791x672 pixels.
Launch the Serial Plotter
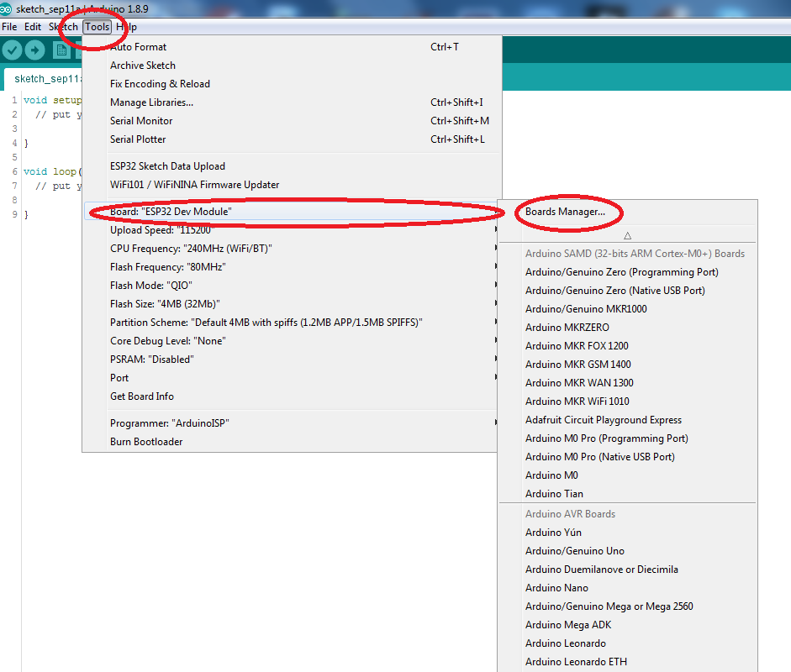point(135,139)
